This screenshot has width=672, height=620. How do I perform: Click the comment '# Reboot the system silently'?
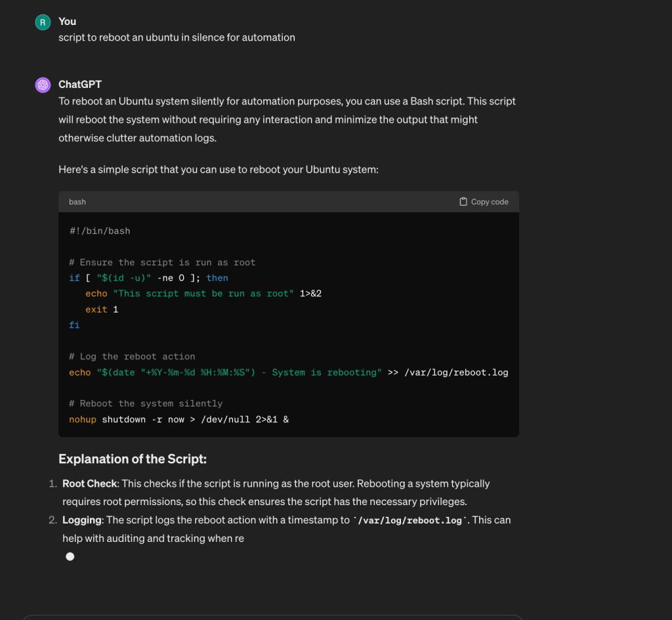coord(146,403)
